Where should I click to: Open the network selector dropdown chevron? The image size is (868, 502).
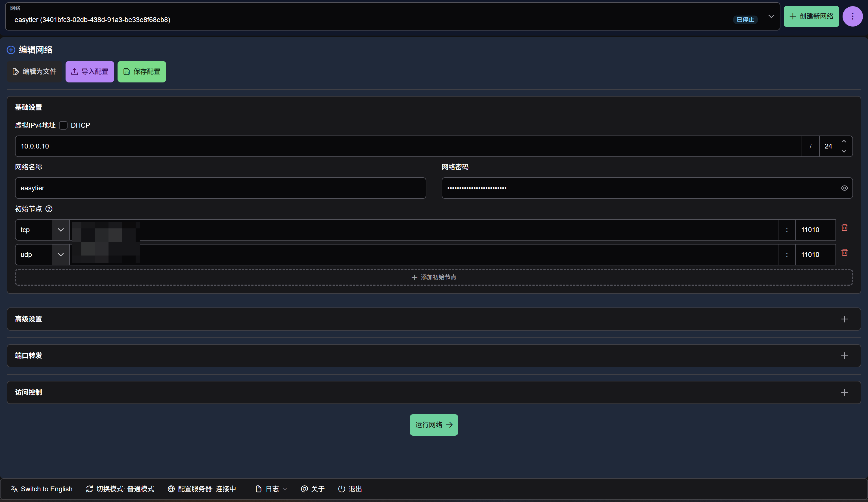[x=771, y=16]
